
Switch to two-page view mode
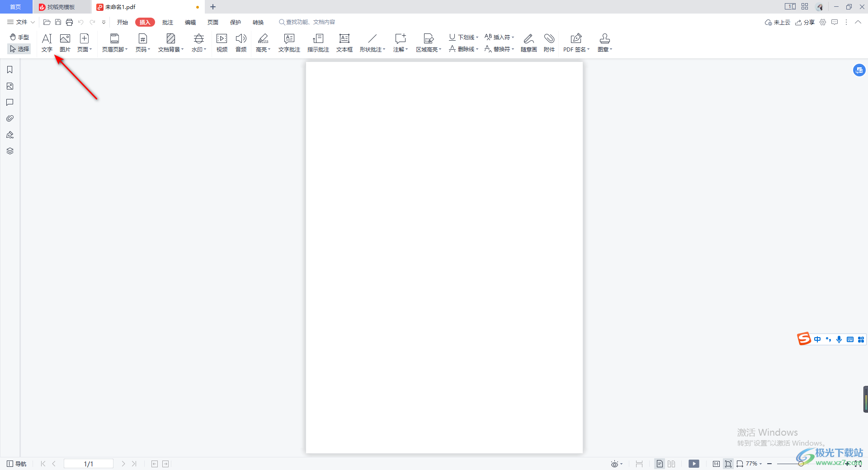click(671, 464)
